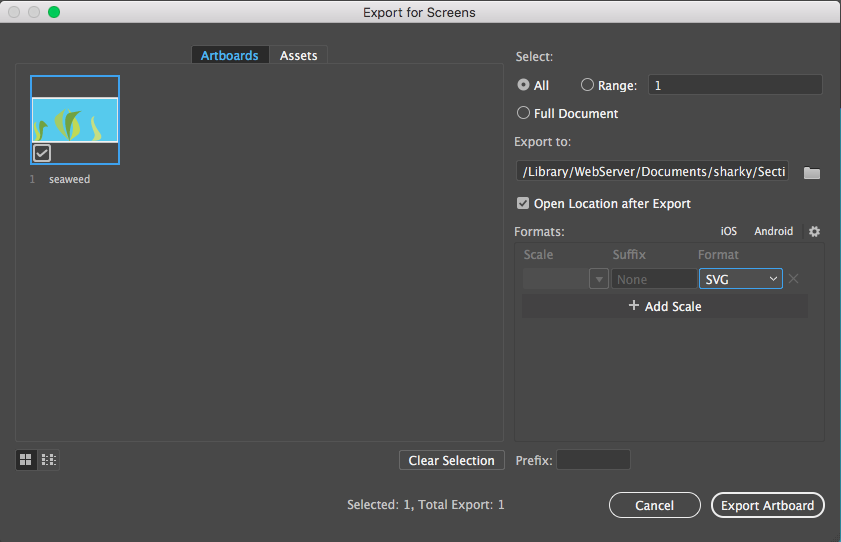
Task: Switch to the Assets tab
Action: click(x=298, y=55)
